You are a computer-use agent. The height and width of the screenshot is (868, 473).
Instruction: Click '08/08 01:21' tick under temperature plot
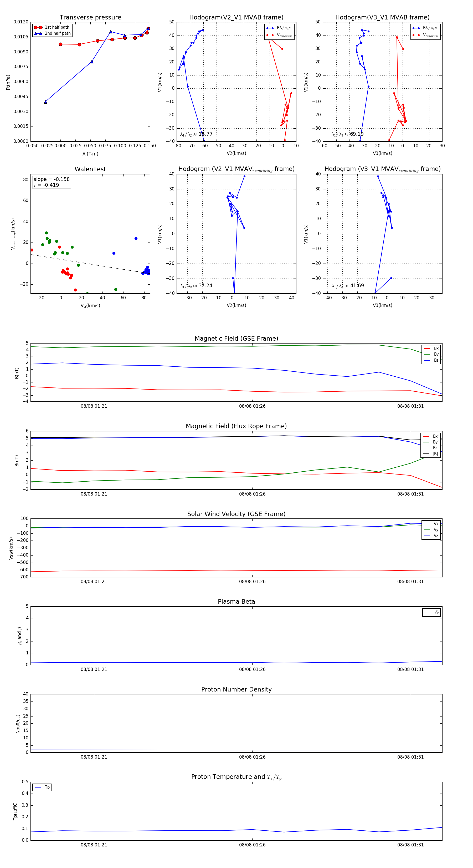pyautogui.click(x=94, y=845)
